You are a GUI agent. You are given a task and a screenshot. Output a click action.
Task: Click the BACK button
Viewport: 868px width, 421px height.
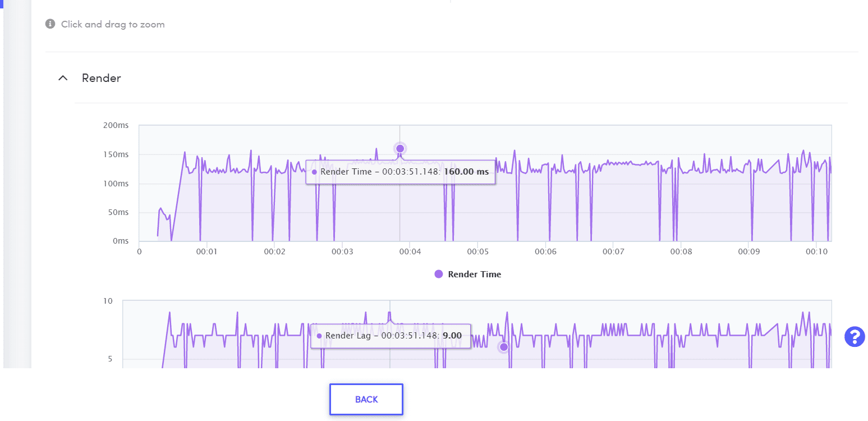pos(366,400)
